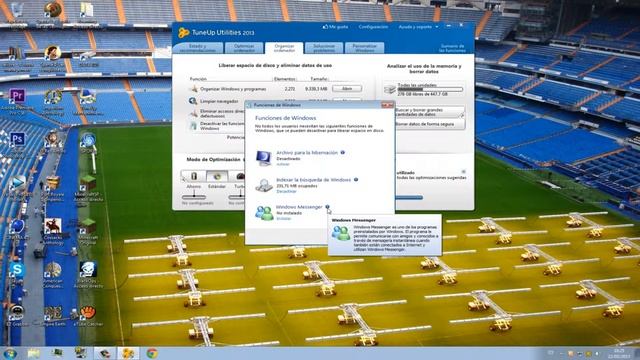This screenshot has width=640, height=360.
Task: Click Limpiar navegador magnifier icon
Action: (x=193, y=101)
